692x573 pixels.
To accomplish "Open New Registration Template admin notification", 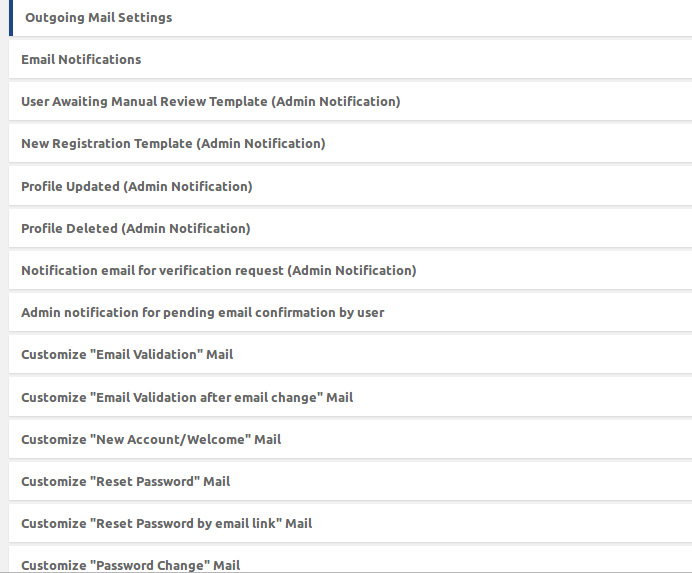I will pyautogui.click(x=173, y=144).
